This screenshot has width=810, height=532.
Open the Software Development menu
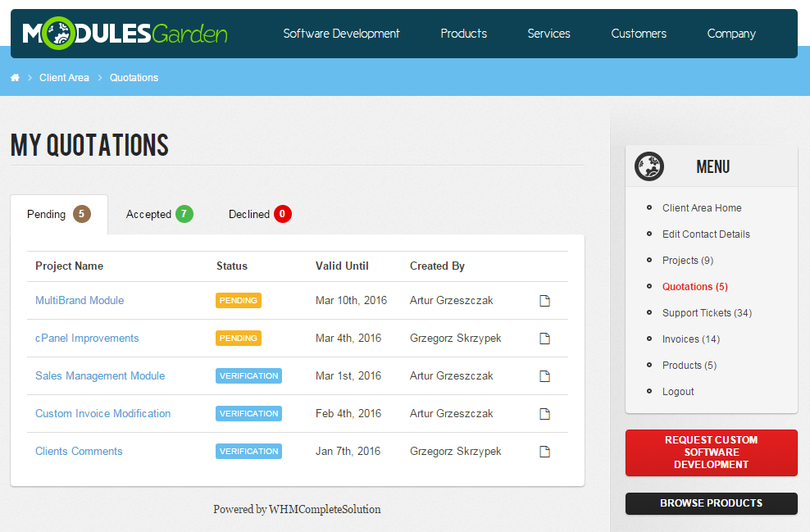point(341,34)
